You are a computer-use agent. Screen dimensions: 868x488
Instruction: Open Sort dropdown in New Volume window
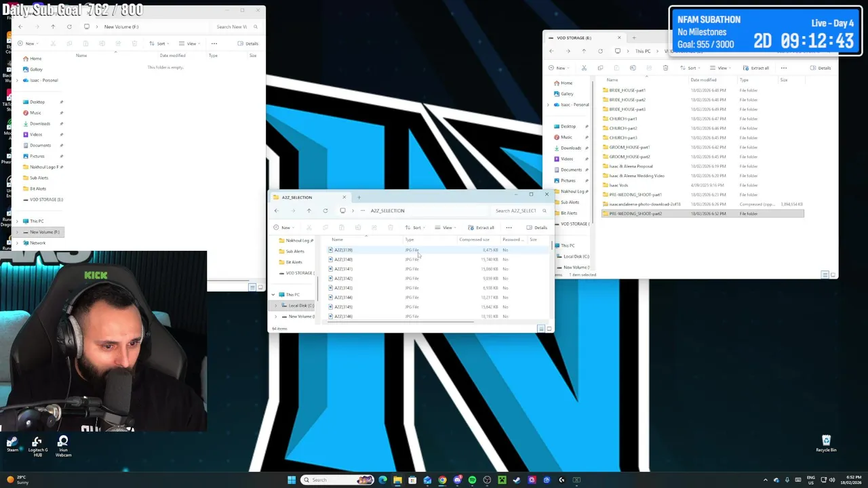158,43
